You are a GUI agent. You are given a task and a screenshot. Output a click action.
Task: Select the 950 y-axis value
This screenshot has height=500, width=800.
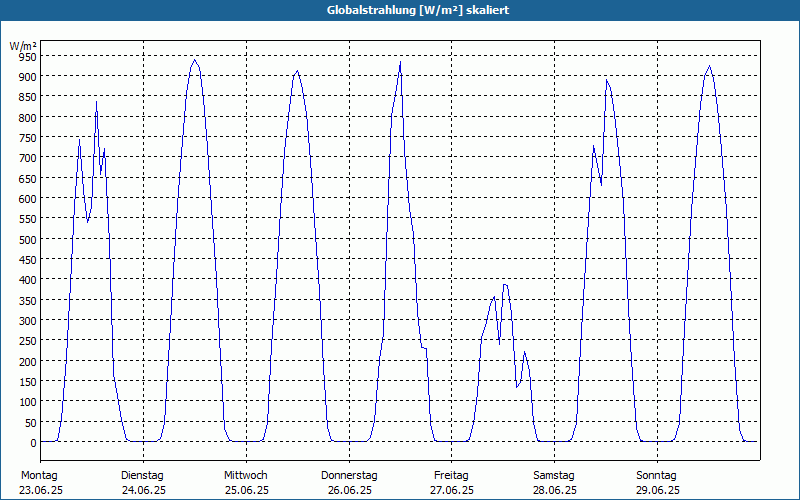click(x=28, y=57)
